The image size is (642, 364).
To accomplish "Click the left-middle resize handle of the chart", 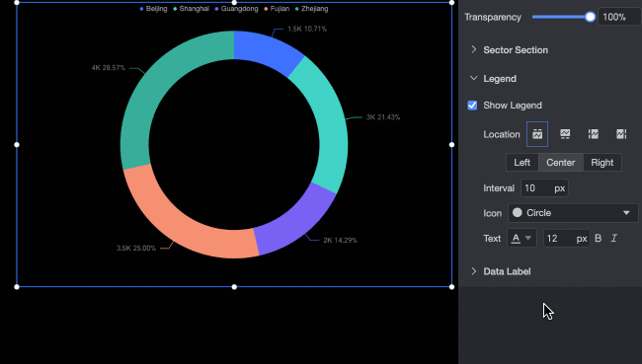I will click(x=17, y=144).
